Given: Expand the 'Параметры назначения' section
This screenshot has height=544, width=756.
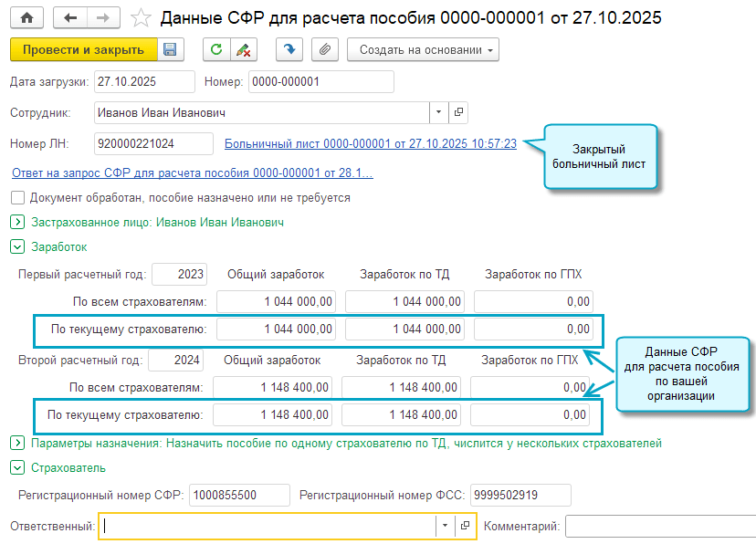Looking at the screenshot, I should pyautogui.click(x=16, y=444).
